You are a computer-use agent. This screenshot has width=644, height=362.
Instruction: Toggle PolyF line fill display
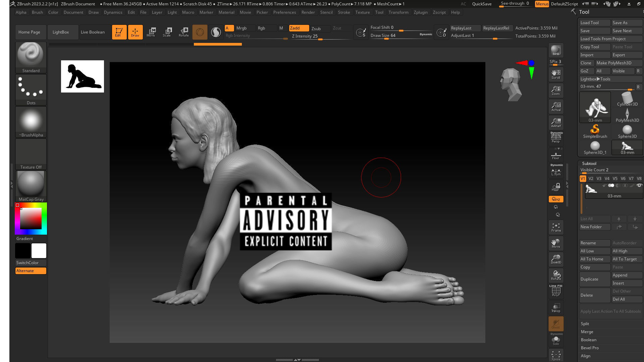(556, 291)
